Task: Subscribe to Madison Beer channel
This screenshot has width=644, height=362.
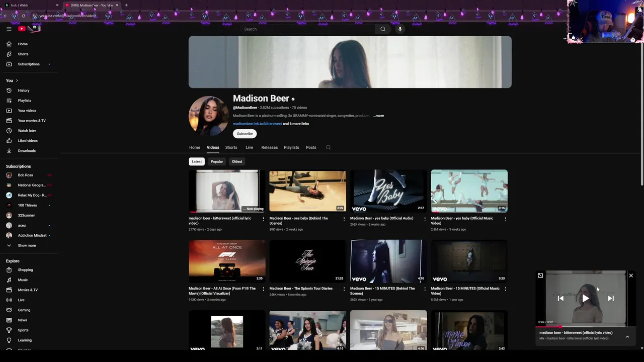Action: (x=245, y=134)
